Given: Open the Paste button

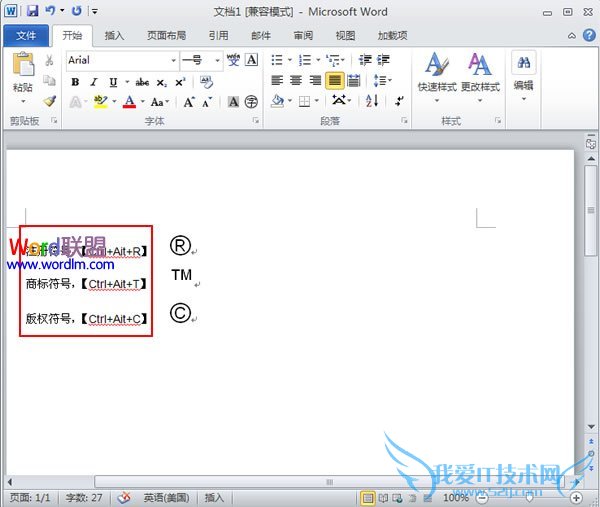Looking at the screenshot, I should pos(23,78).
